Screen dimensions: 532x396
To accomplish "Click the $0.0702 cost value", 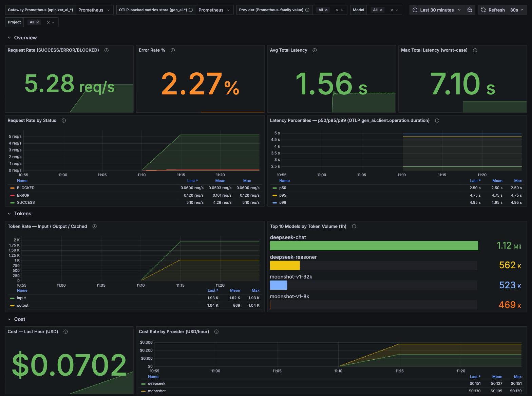I will (x=69, y=365).
